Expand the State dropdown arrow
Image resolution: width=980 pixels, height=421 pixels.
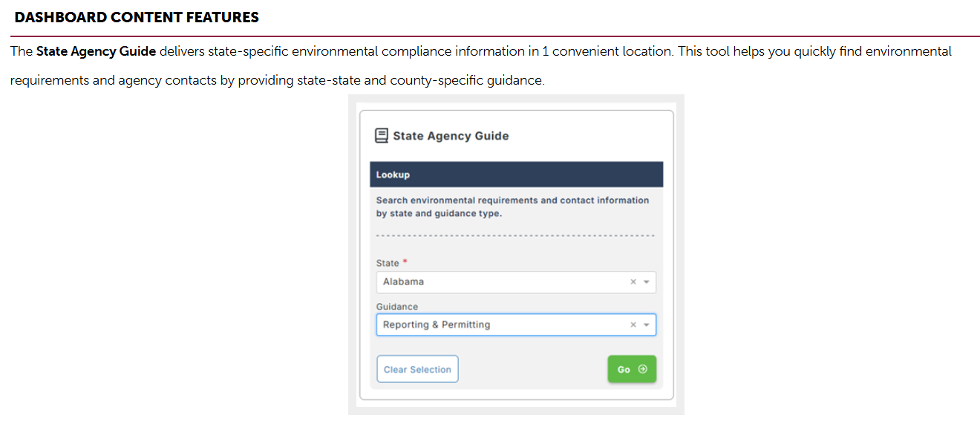click(x=647, y=282)
